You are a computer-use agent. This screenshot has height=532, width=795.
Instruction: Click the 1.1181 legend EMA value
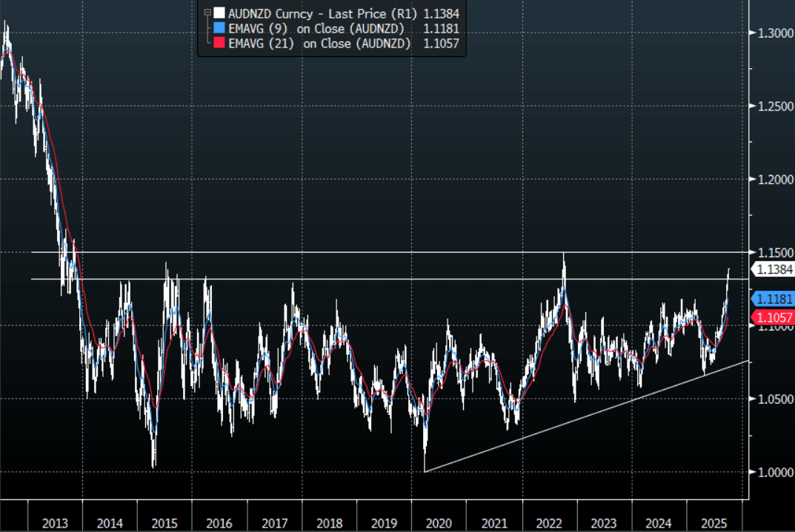441,28
